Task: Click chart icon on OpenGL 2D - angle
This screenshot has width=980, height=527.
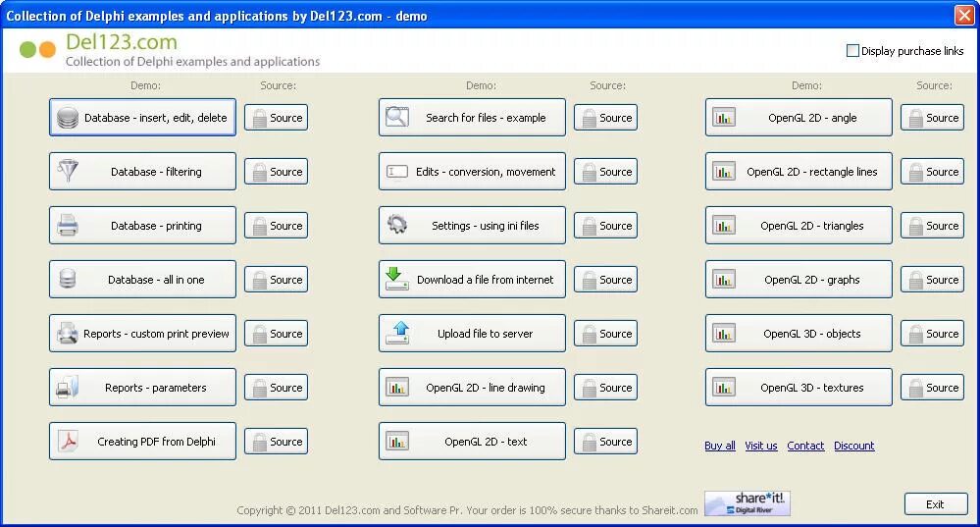Action: 724,117
